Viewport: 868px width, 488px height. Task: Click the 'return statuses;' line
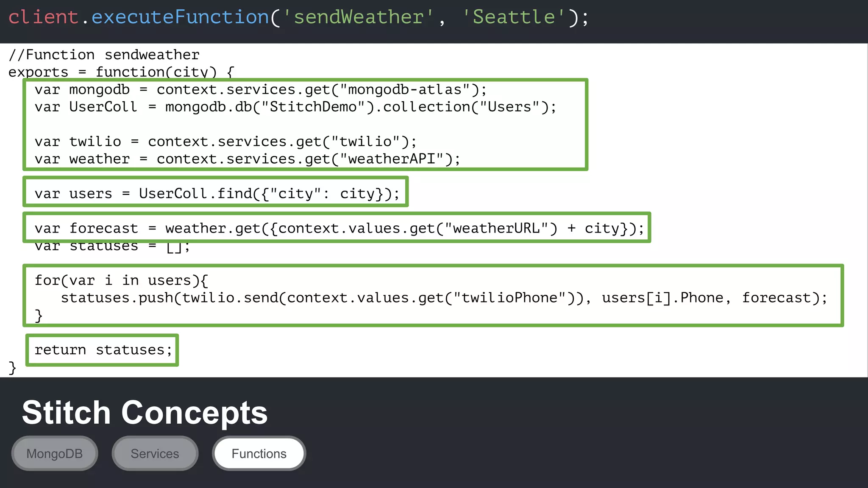point(103,350)
